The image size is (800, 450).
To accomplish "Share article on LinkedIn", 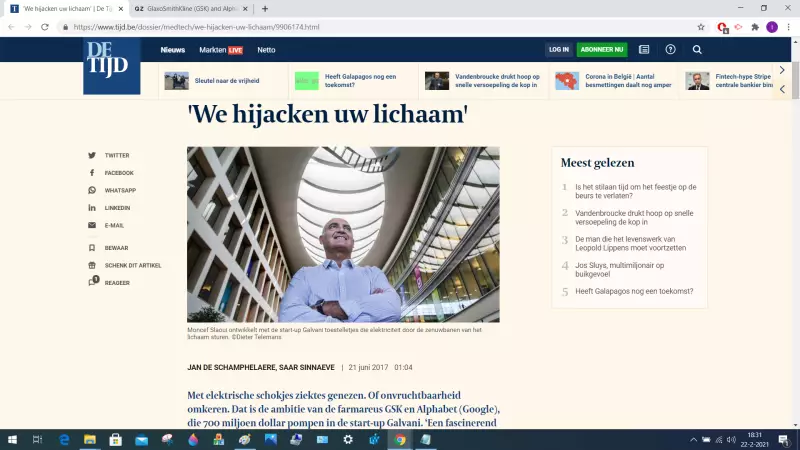I will (92, 208).
